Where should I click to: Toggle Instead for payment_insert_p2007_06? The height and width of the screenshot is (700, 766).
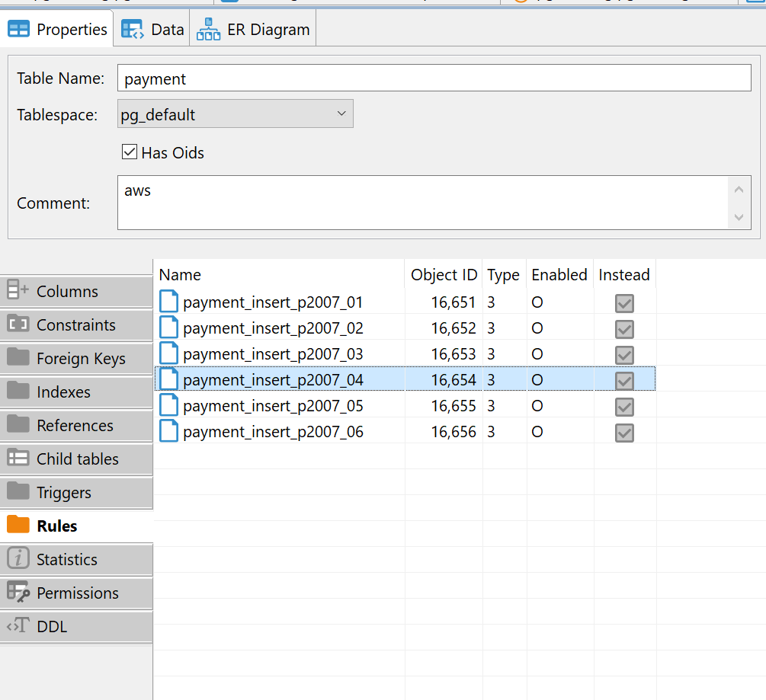click(x=624, y=433)
